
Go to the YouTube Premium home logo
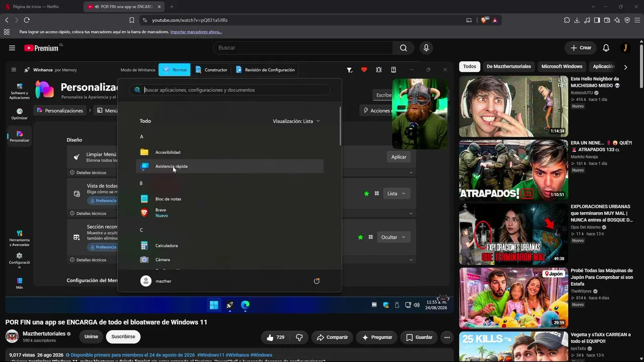pos(42,48)
